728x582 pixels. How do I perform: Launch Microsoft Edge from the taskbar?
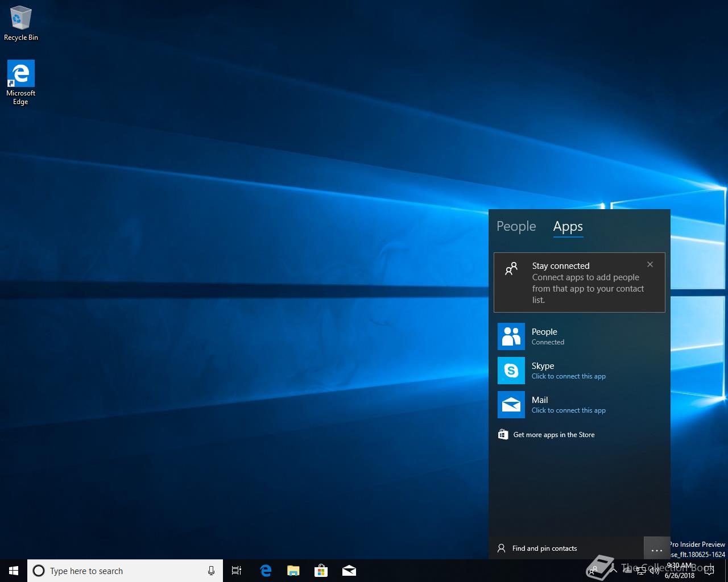266,571
